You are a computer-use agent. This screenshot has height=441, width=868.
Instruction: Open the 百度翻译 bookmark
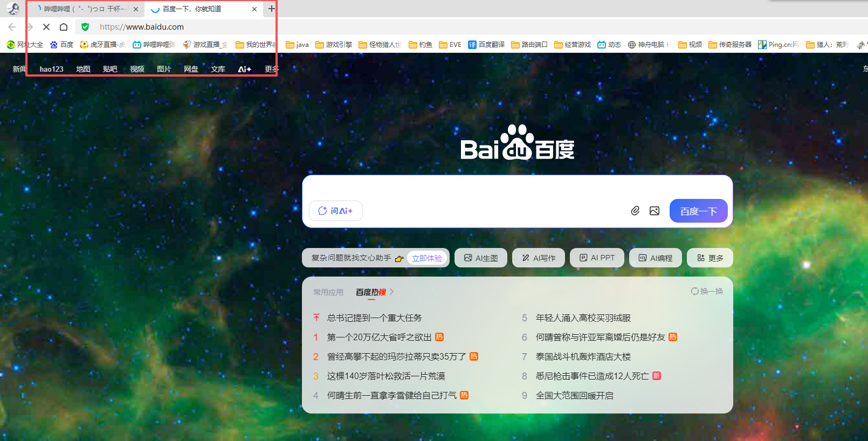pos(486,45)
